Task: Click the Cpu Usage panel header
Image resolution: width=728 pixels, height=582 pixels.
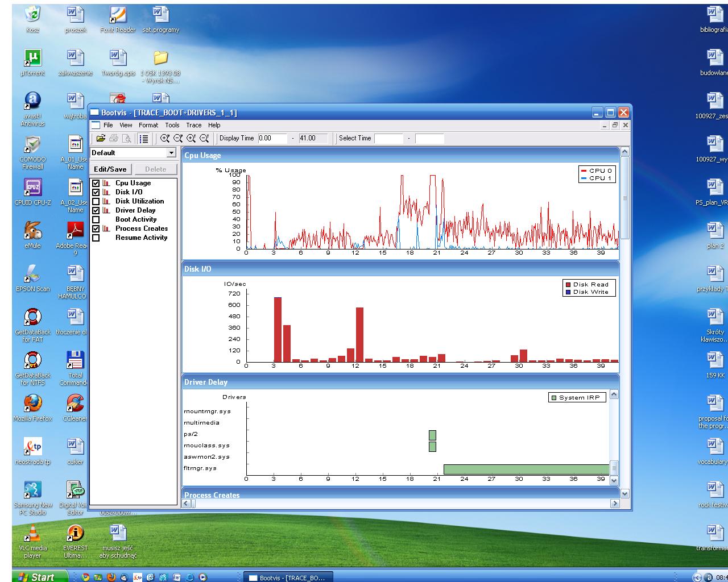Action: 400,155
